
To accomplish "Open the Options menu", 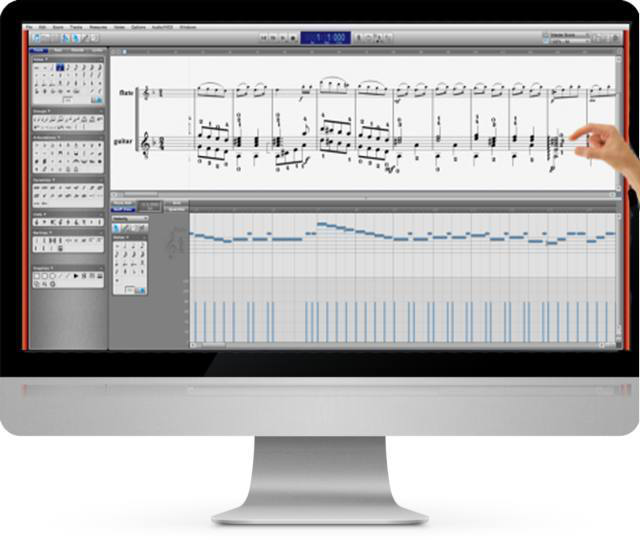I will [x=138, y=24].
